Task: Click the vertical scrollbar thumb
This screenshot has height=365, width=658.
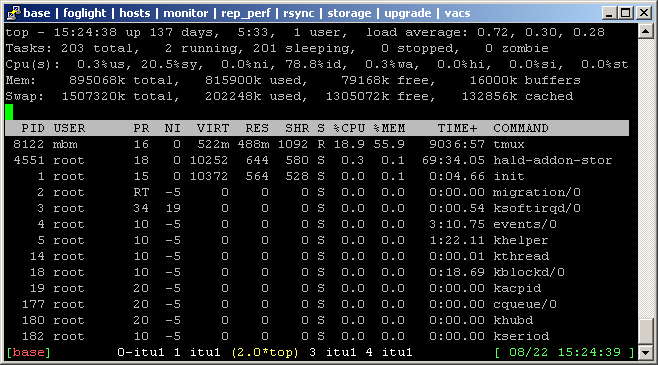Action: pyautogui.click(x=645, y=332)
